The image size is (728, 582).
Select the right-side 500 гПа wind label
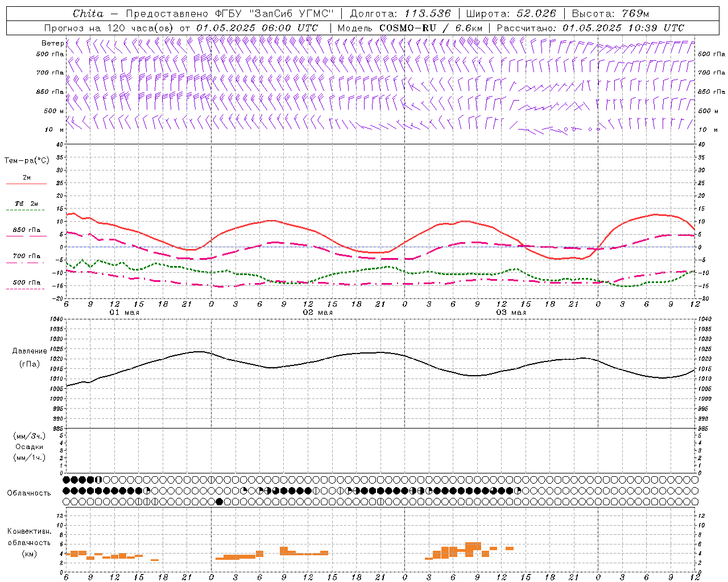[x=712, y=54]
